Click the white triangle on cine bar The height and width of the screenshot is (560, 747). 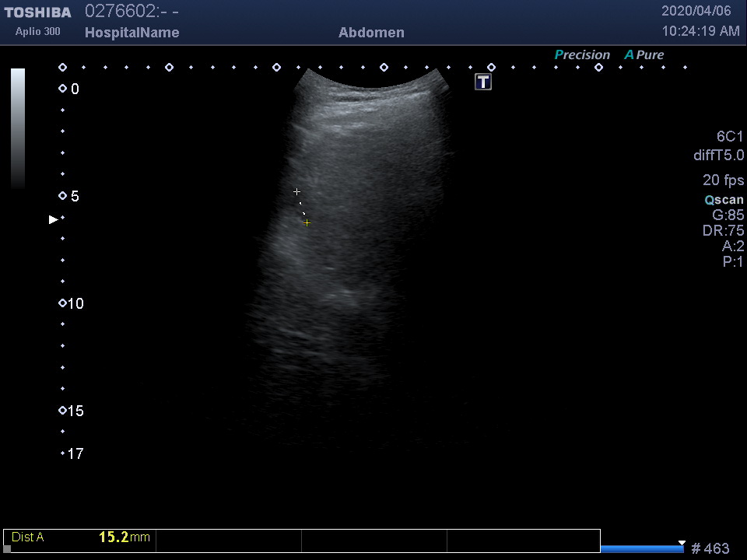(682, 543)
